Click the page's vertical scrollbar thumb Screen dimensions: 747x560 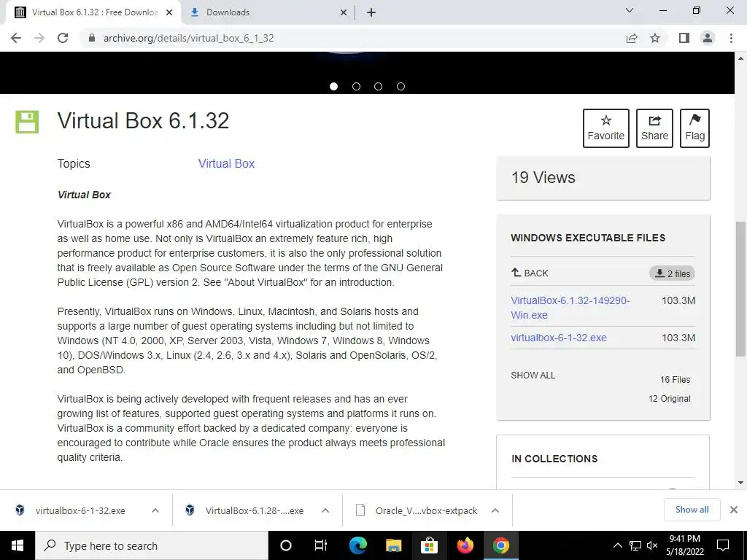tap(740, 289)
